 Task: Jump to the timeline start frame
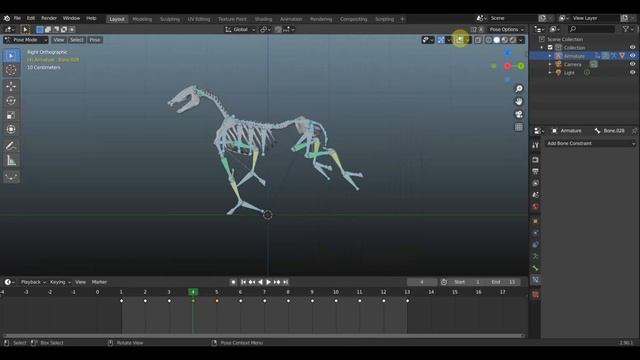click(x=243, y=282)
